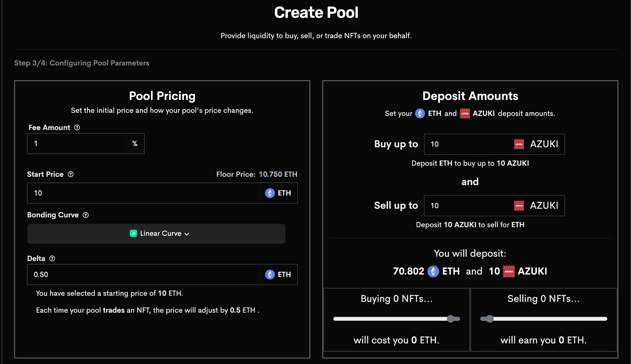Click the Buying NFTs slider handle
This screenshot has width=631, height=364.
click(x=451, y=319)
